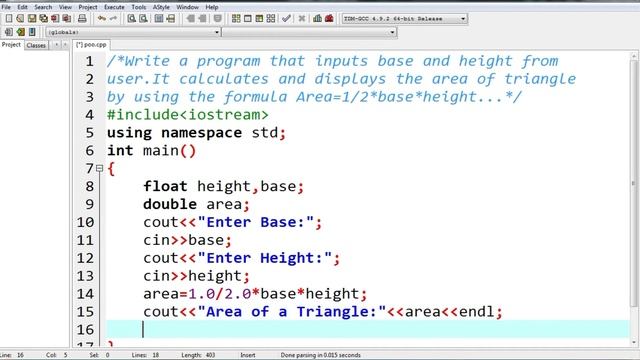Viewport: 640px width, 360px height.
Task: Click 'Done parsing in 0.015 seconds' status text
Action: pos(320,355)
